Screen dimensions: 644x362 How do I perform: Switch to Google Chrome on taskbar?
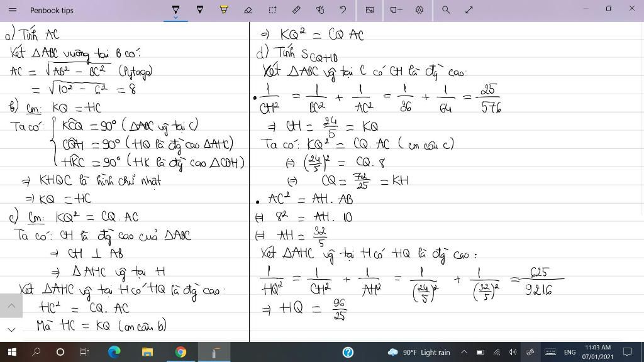point(180,352)
